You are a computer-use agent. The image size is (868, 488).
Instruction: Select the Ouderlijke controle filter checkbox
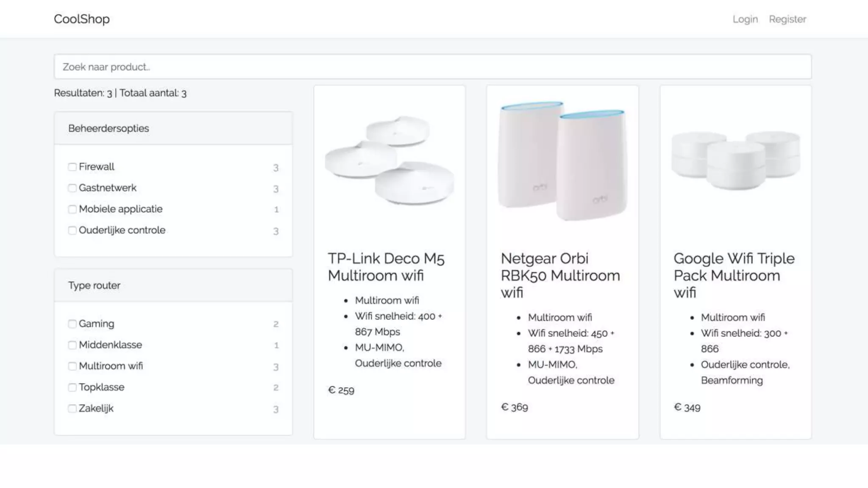point(72,230)
